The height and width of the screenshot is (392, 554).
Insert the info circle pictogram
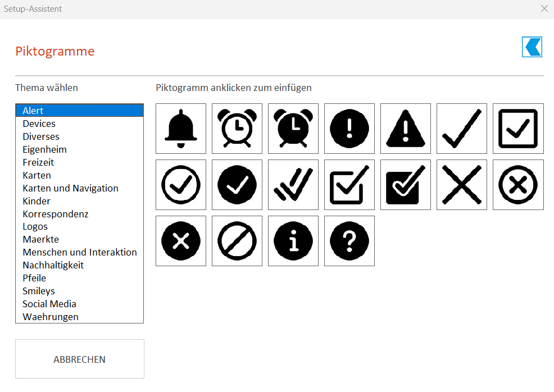click(293, 241)
